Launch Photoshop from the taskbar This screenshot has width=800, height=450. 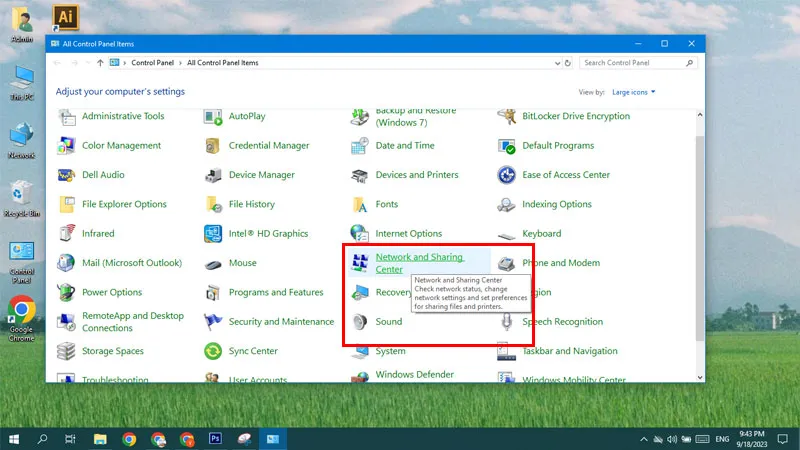[215, 438]
